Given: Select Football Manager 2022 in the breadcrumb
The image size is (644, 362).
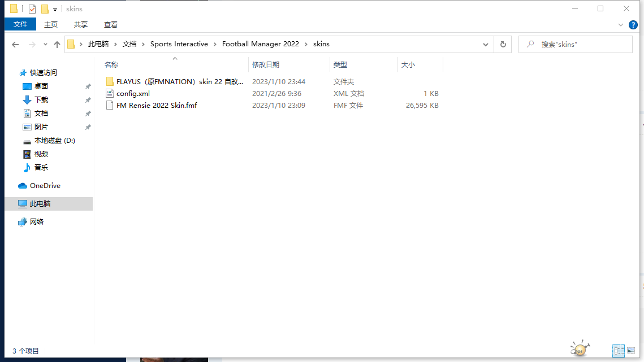Looking at the screenshot, I should tap(261, 44).
